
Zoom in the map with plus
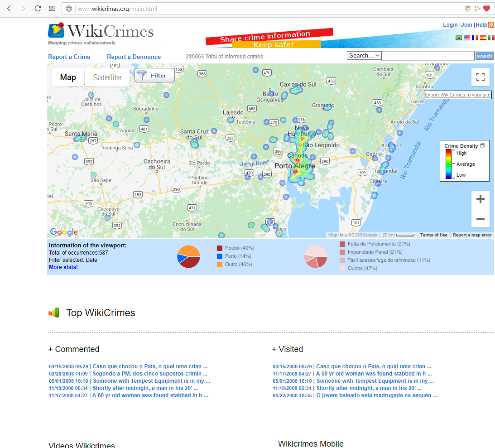click(x=480, y=199)
